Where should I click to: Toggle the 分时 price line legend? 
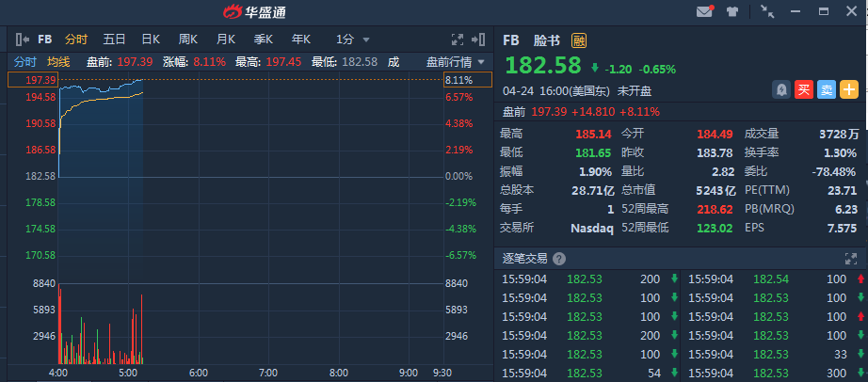coord(24,62)
